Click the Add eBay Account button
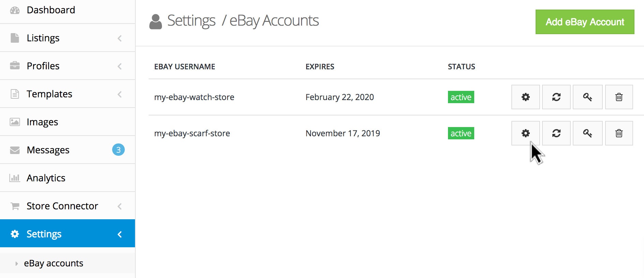Viewport: 644px width, 278px height. pos(585,22)
